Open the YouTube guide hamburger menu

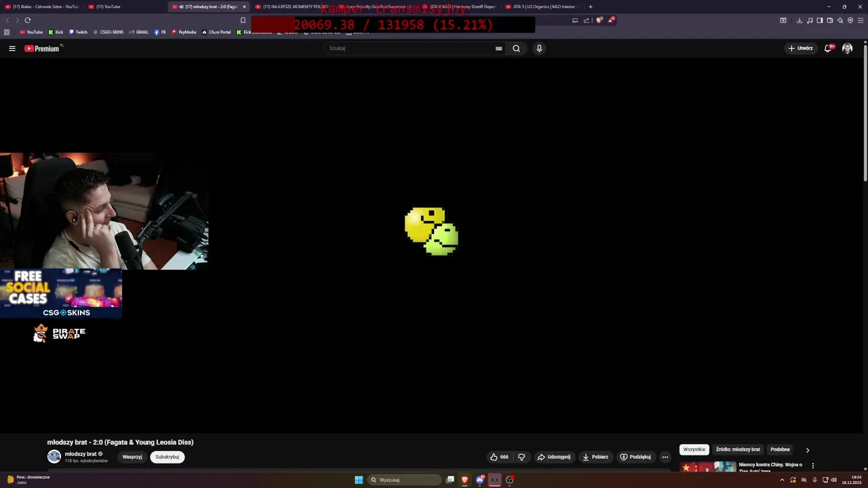coord(12,48)
